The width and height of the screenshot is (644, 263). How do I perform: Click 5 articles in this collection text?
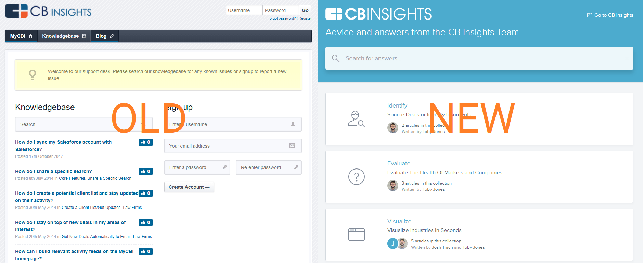coord(436,241)
